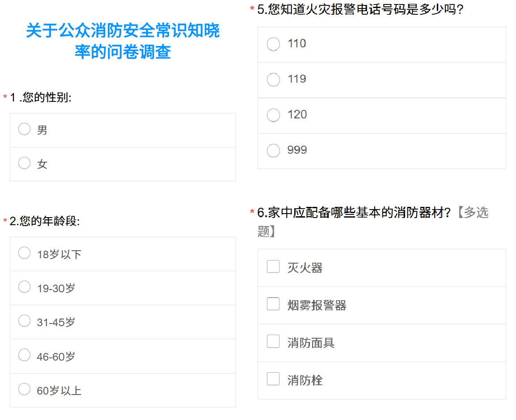Pick the 46-60岁 age range

click(25, 355)
